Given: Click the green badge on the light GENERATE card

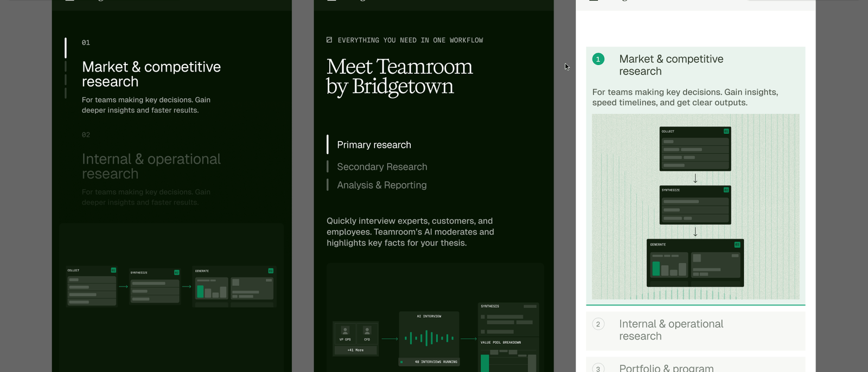Looking at the screenshot, I should click(x=737, y=245).
